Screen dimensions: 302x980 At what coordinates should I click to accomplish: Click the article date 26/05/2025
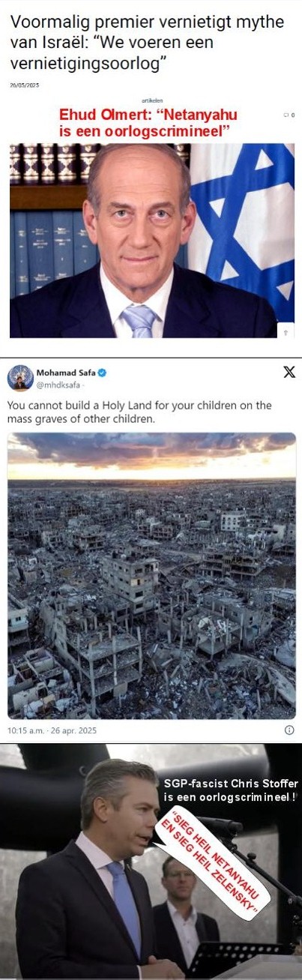click(x=25, y=85)
